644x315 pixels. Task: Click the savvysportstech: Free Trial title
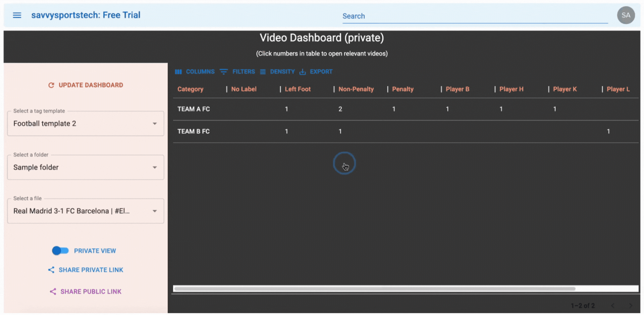point(86,15)
